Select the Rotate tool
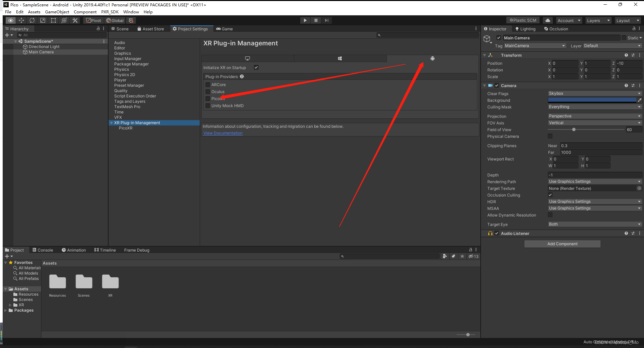The width and height of the screenshot is (644, 348). [32, 20]
